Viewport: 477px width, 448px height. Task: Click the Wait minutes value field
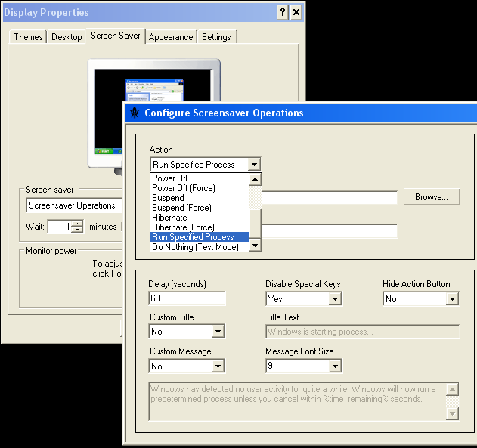click(x=60, y=227)
